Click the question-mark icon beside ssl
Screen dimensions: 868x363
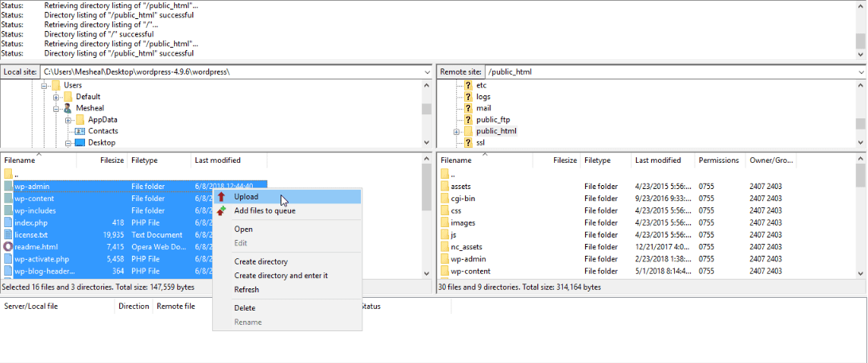468,143
